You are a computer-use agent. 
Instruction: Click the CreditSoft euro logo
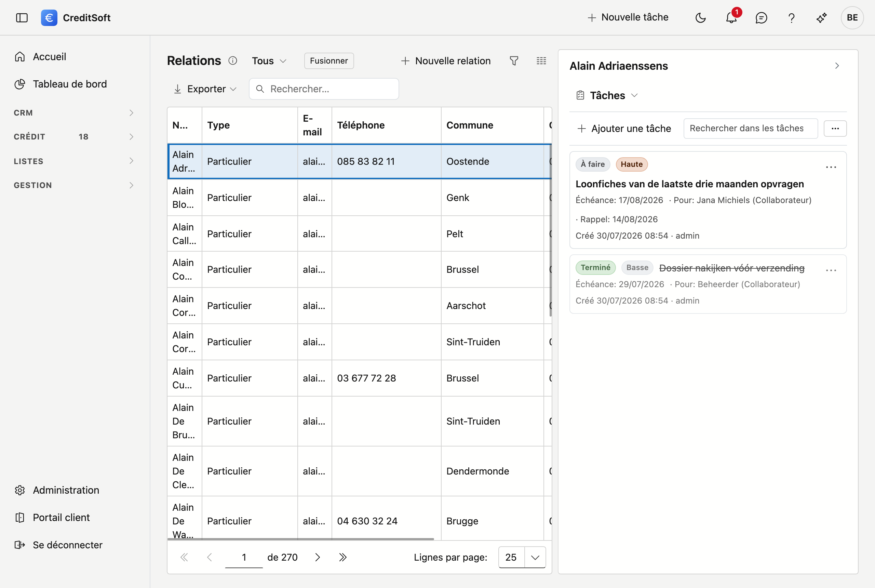49,18
